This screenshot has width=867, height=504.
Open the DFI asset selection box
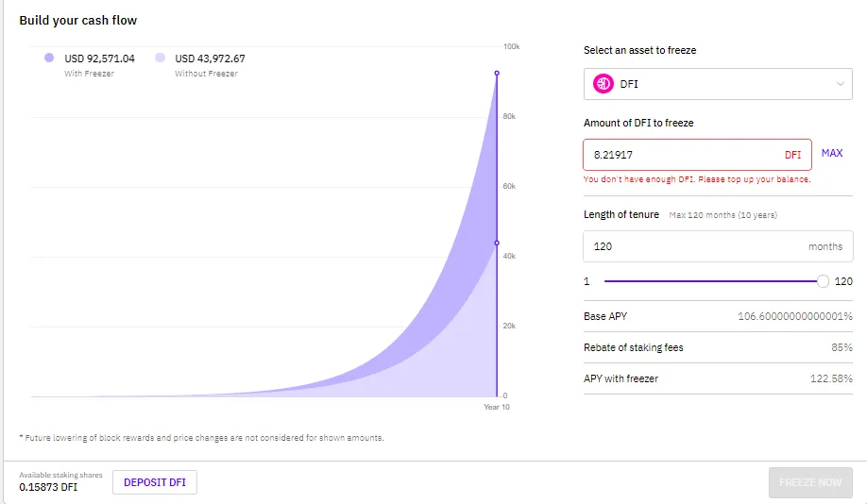click(718, 84)
